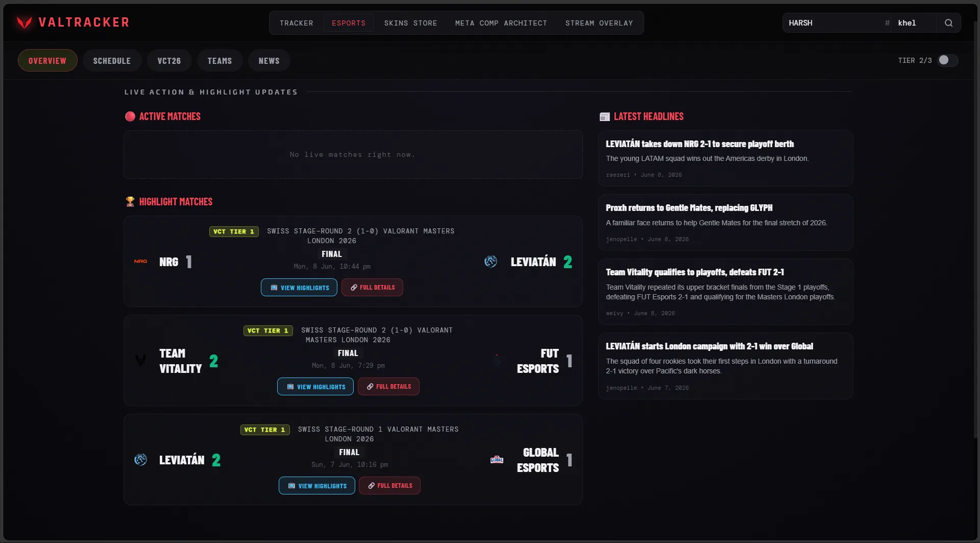Open Meta Comp Architect
Viewport: 980px width, 543px height.
point(501,23)
